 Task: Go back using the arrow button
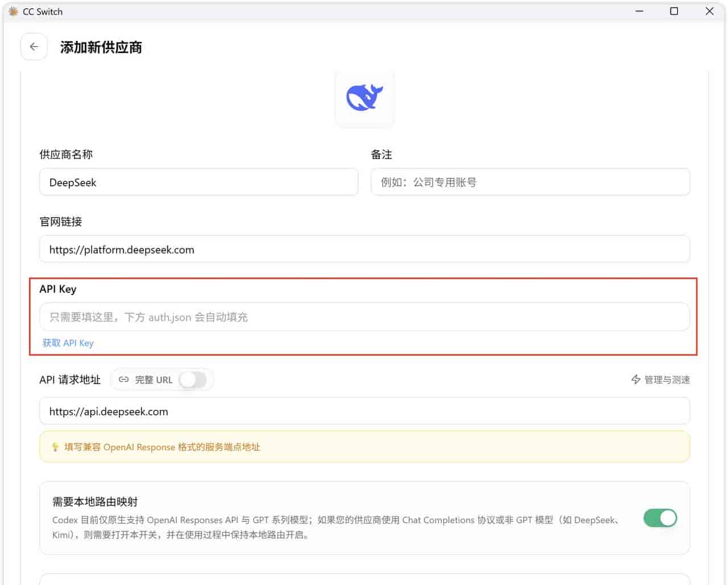(x=34, y=47)
